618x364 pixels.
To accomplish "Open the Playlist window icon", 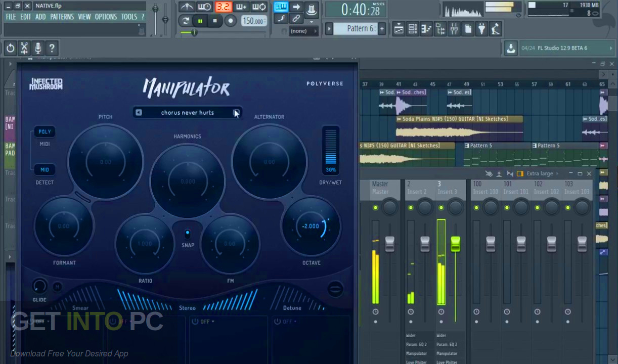I will point(399,29).
